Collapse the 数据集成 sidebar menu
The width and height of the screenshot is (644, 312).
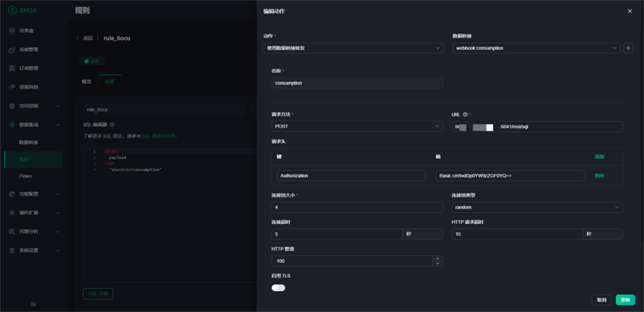coord(34,125)
